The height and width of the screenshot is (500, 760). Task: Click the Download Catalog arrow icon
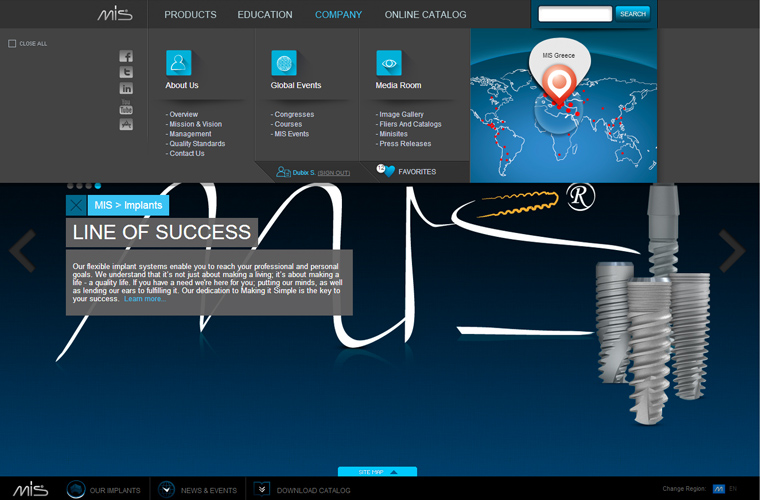(x=262, y=489)
